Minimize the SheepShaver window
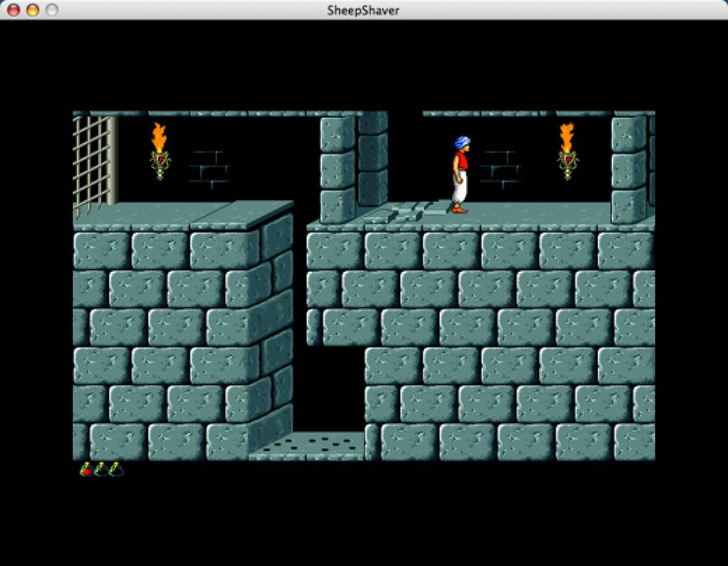Viewport: 728px width, 566px height. coord(31,10)
